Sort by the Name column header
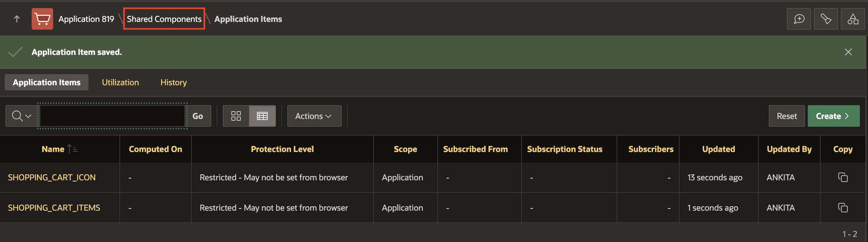Image resolution: width=868 pixels, height=242 pixels. pos(53,149)
